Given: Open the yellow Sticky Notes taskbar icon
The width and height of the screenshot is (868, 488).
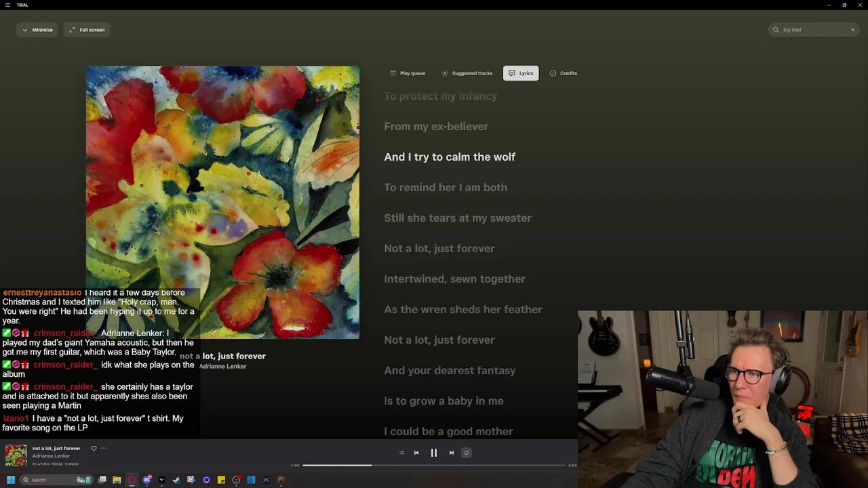Looking at the screenshot, I should pos(221,480).
